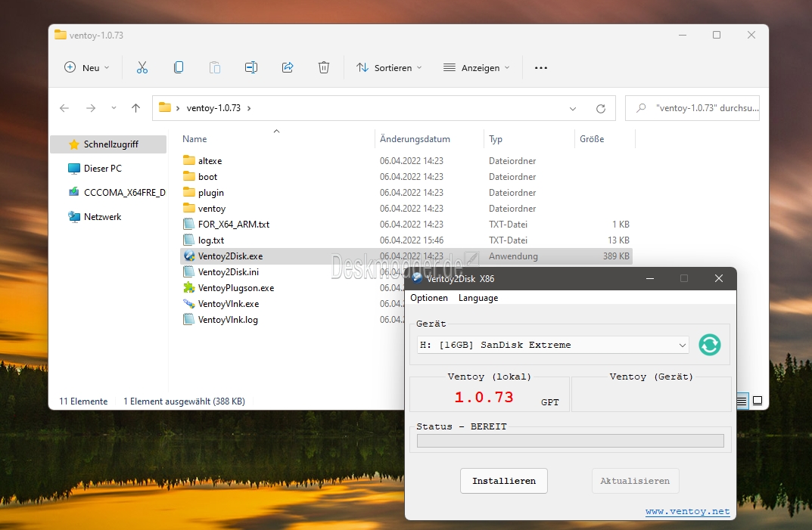Click the status progress bar
This screenshot has height=530, width=812.
tap(570, 441)
